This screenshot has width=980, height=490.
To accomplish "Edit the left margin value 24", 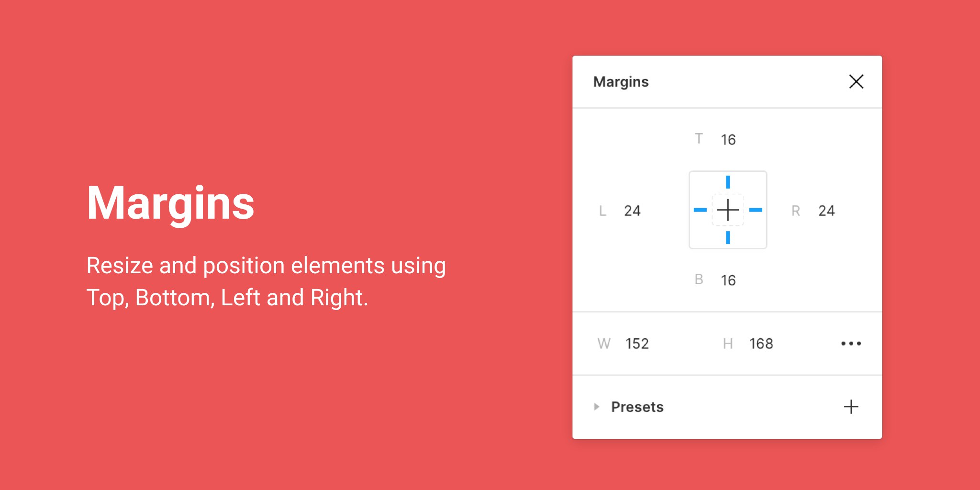I will coord(632,211).
